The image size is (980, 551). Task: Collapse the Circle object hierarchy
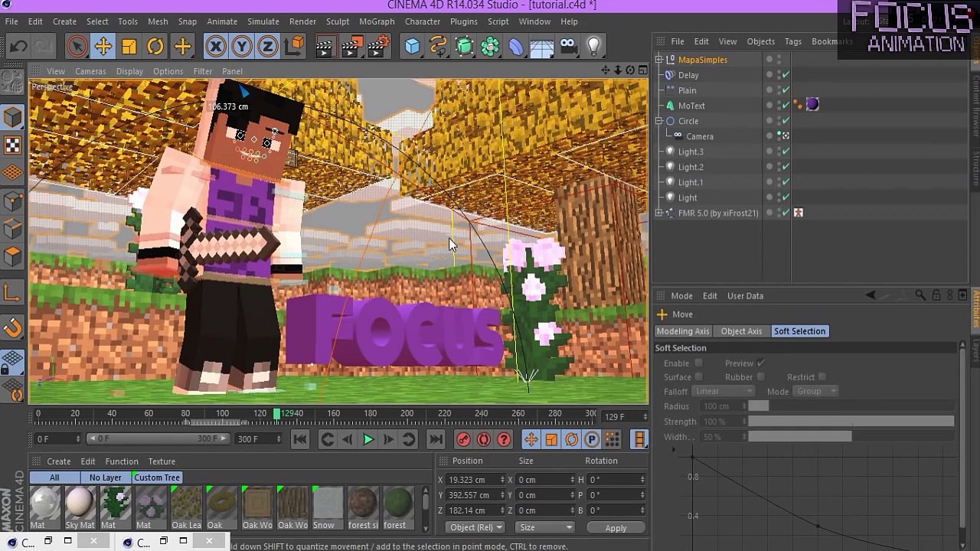click(659, 121)
